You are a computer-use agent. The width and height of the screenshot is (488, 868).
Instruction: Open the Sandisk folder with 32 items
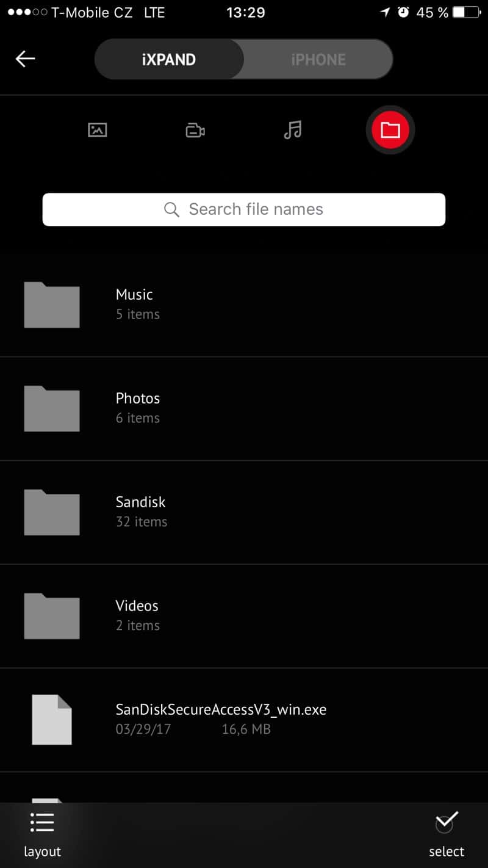point(244,512)
